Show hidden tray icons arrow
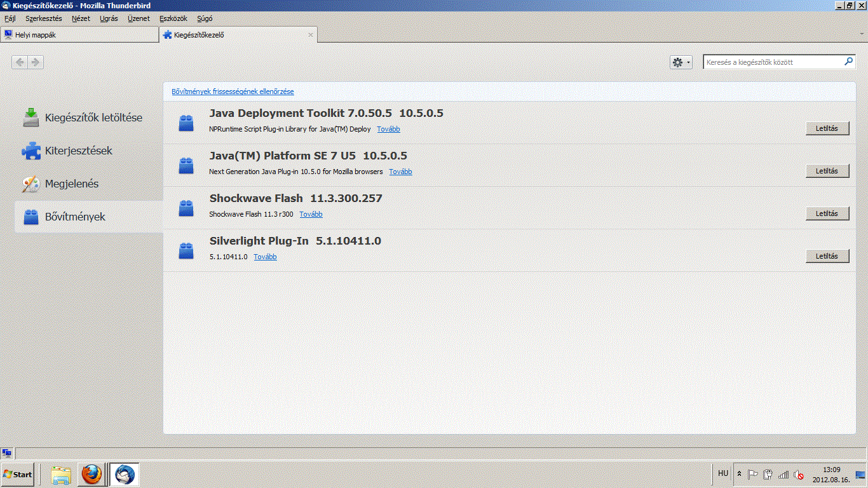Screen dimensions: 868x488 [x=739, y=474]
